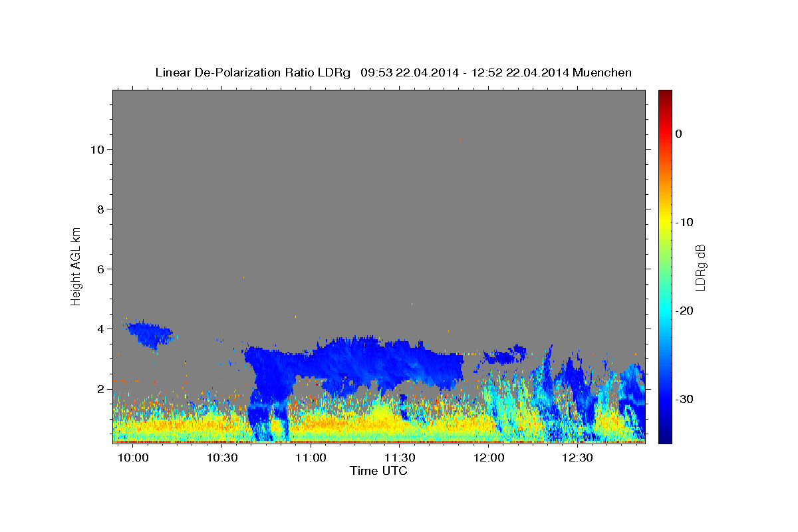Click the start time '09:53 22.04.2014' in title
798x532 pixels.
tap(410, 72)
